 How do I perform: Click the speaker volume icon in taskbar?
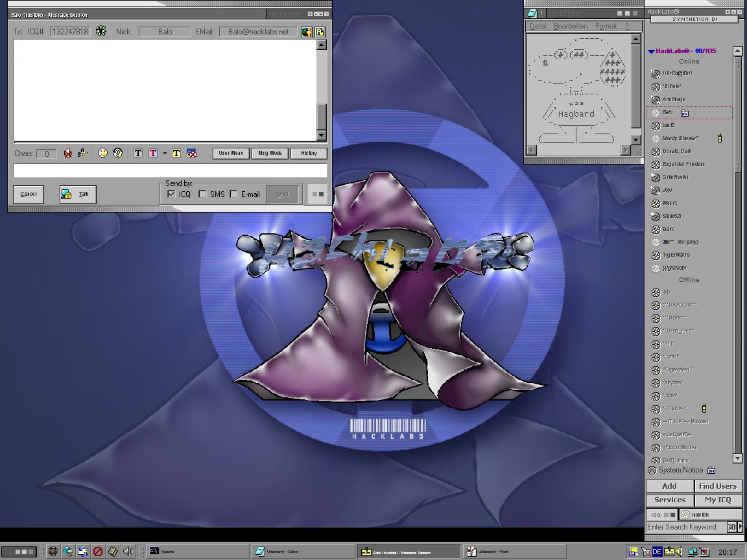point(128,552)
